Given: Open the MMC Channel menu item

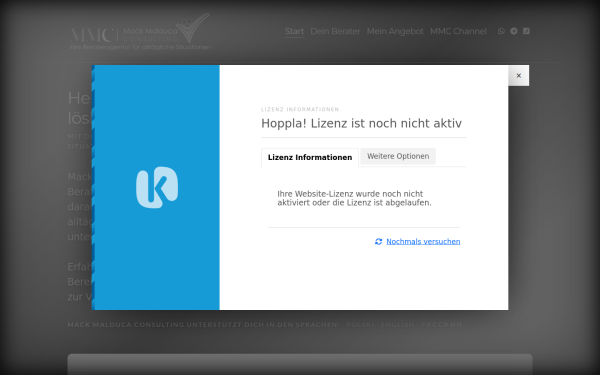Looking at the screenshot, I should 458,31.
